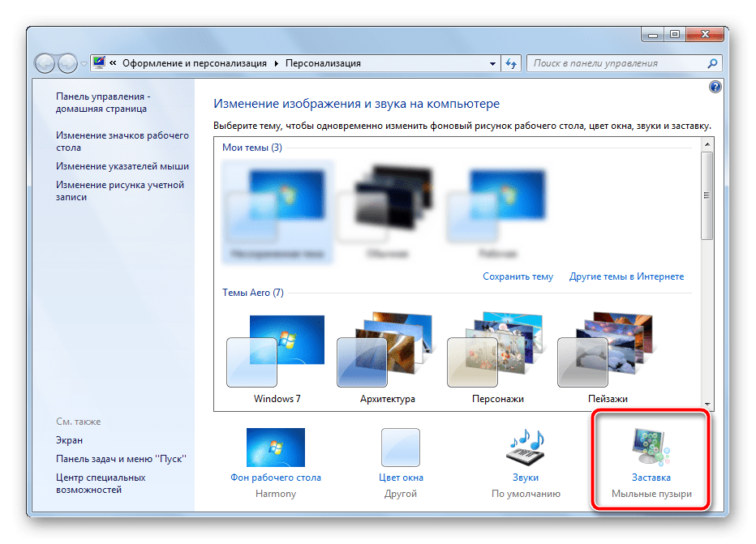
Task: Open 'Звуки' sounds icon with notes
Action: tap(526, 448)
